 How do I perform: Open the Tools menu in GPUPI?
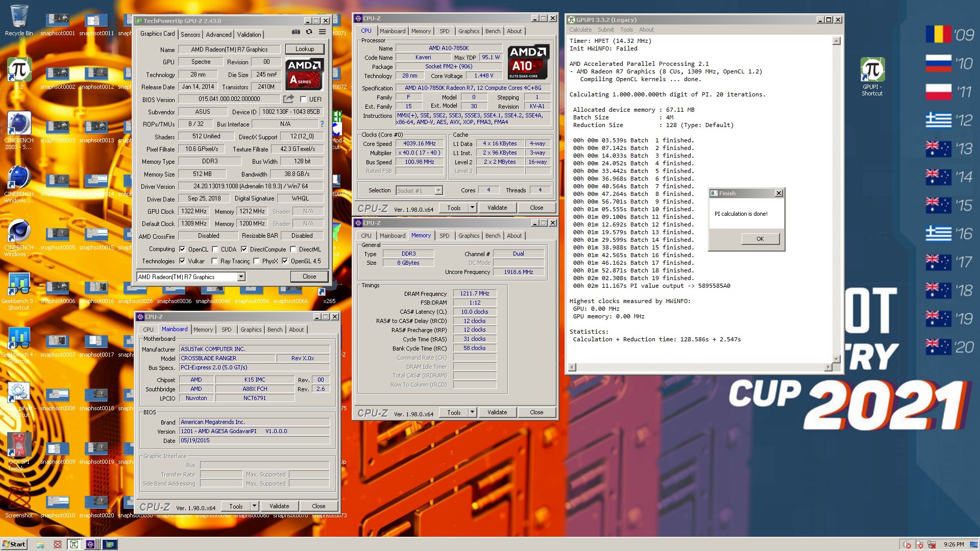tap(626, 30)
